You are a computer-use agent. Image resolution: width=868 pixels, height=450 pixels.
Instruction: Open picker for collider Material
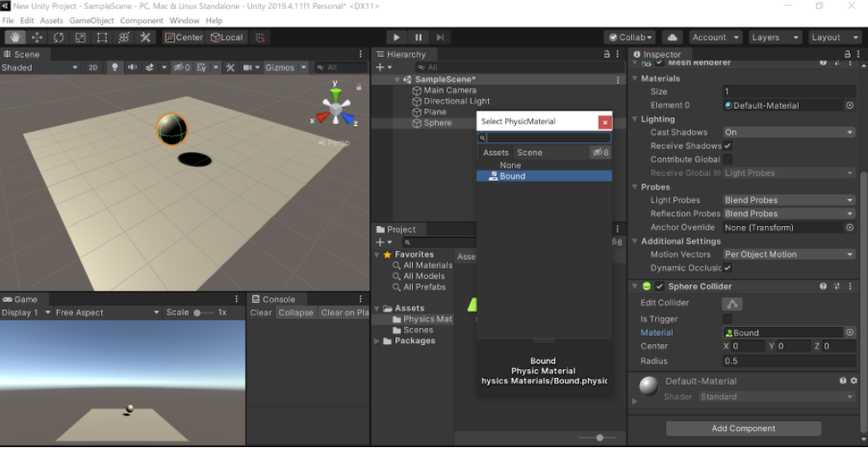point(850,333)
